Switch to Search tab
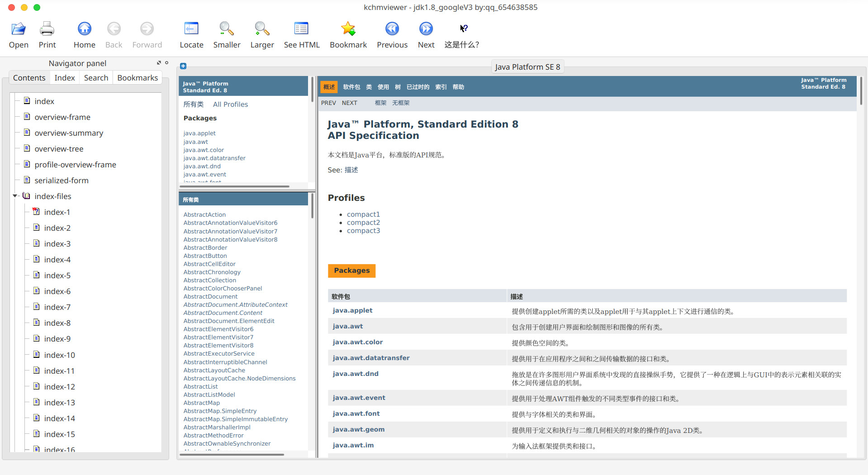The image size is (868, 475). coord(96,78)
